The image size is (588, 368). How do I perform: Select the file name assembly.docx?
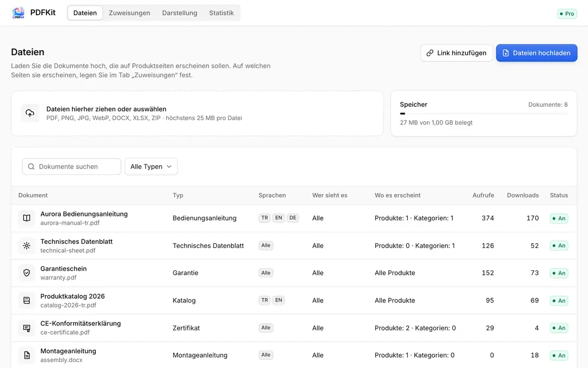62,360
